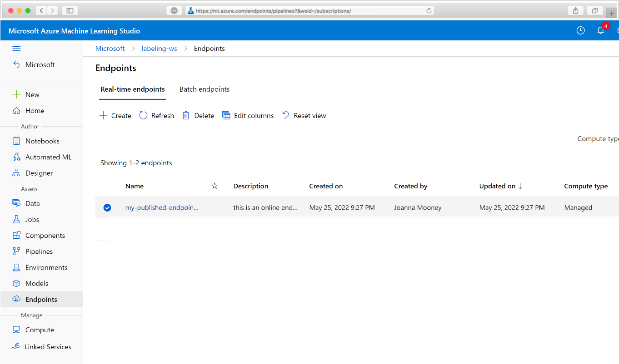
Task: Switch to the Batch endpoints tab
Action: (205, 89)
